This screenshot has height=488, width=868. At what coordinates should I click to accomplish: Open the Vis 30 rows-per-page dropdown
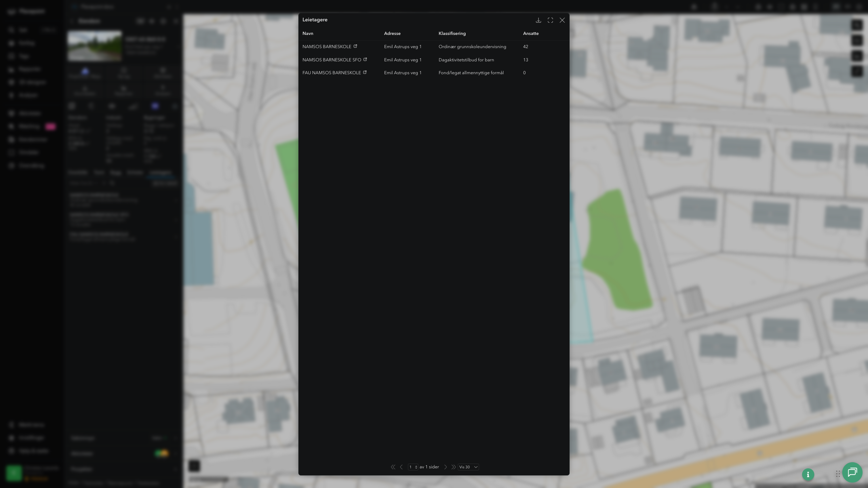coord(468,467)
